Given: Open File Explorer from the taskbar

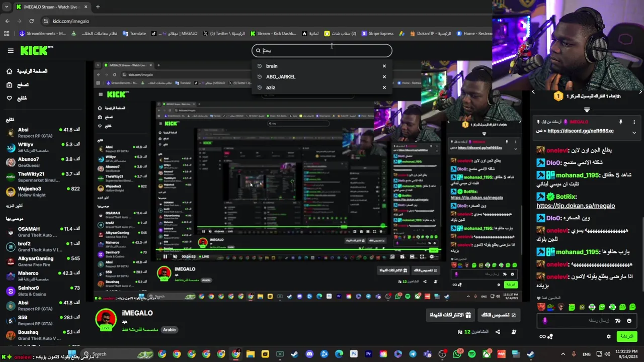Looking at the screenshot, I should [x=250, y=354].
